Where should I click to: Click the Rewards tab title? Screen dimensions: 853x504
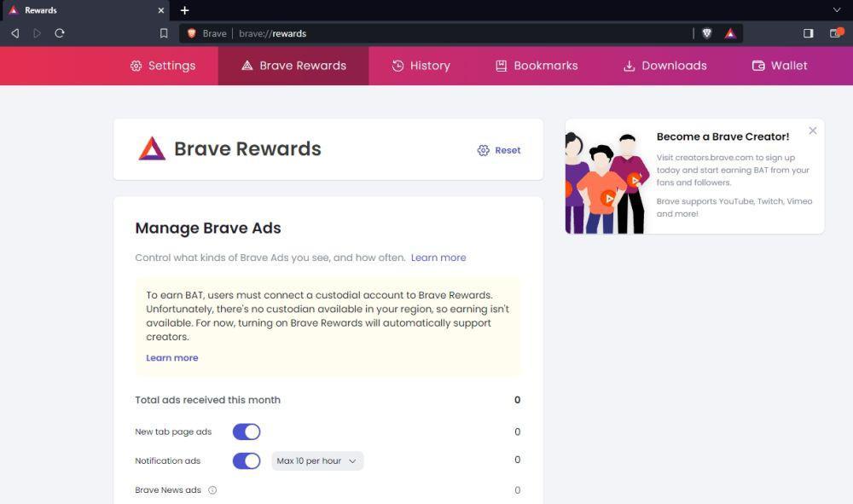[41, 10]
